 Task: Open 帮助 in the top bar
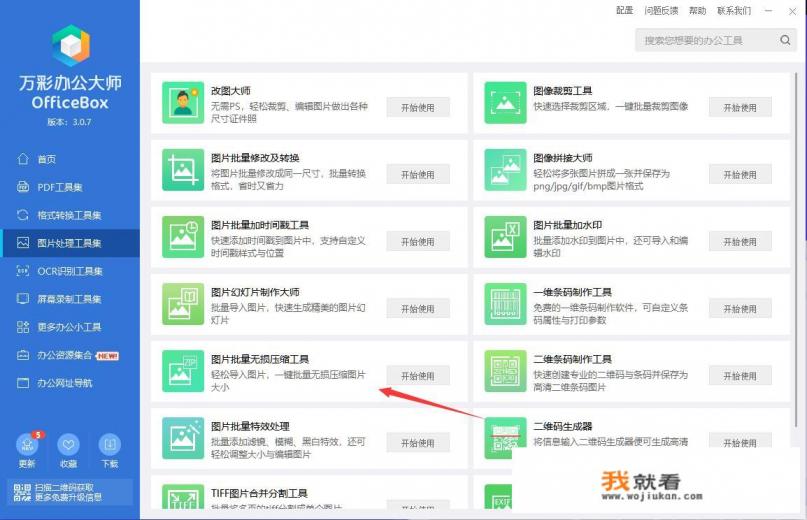(697, 10)
